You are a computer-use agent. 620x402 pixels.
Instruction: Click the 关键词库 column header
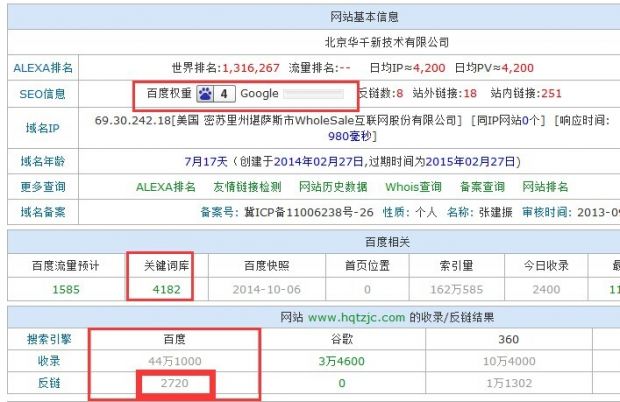[x=166, y=266]
